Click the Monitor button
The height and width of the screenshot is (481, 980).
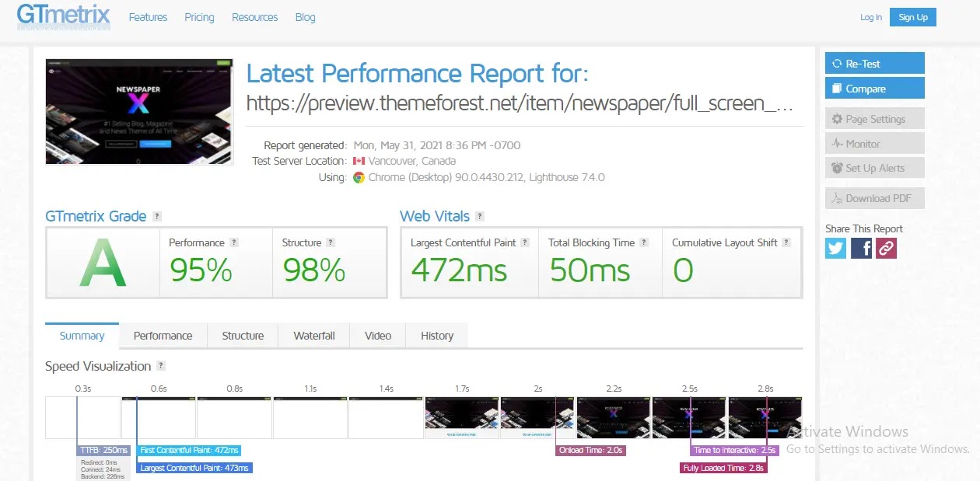click(875, 144)
